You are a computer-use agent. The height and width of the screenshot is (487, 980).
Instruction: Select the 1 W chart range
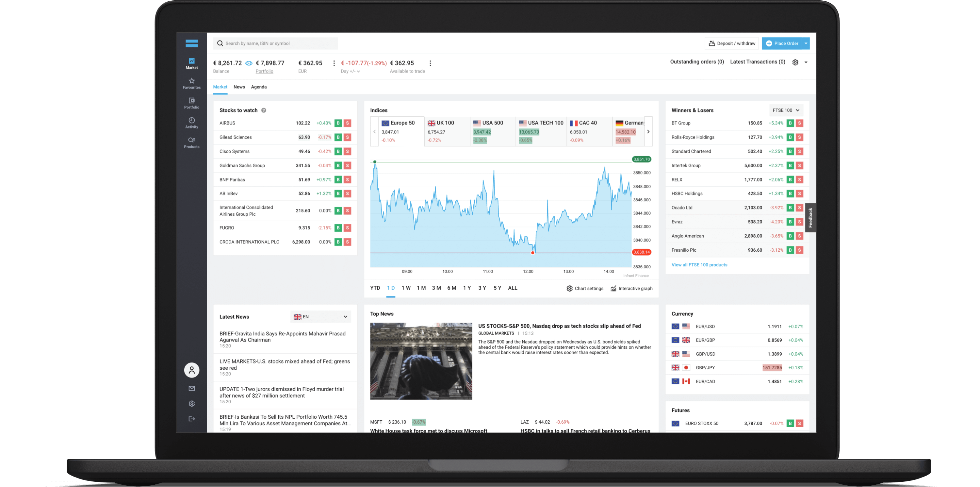coord(406,288)
